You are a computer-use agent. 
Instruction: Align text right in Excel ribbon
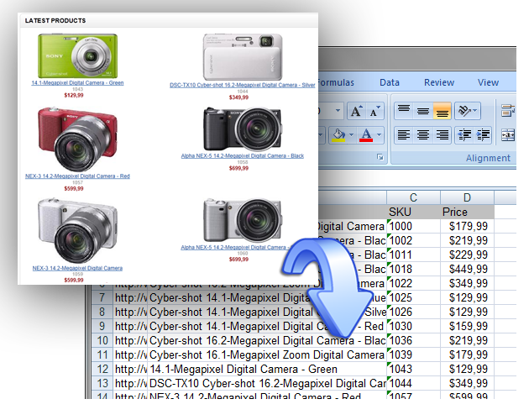pos(442,134)
